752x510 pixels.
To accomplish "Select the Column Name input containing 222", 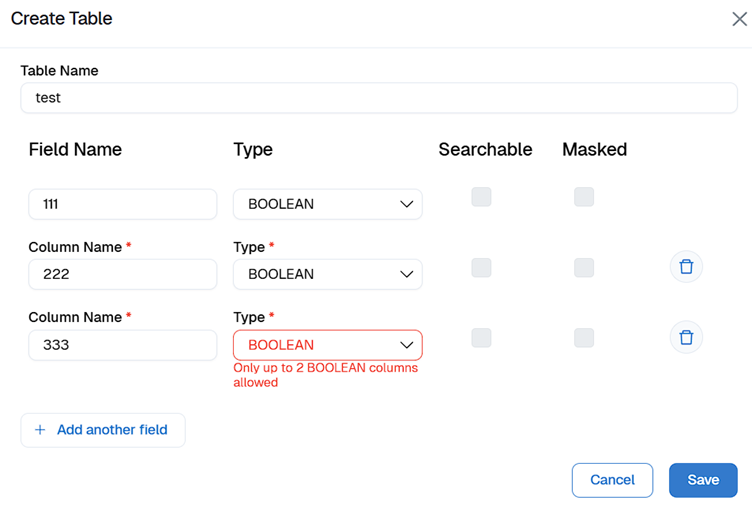I will [x=123, y=274].
